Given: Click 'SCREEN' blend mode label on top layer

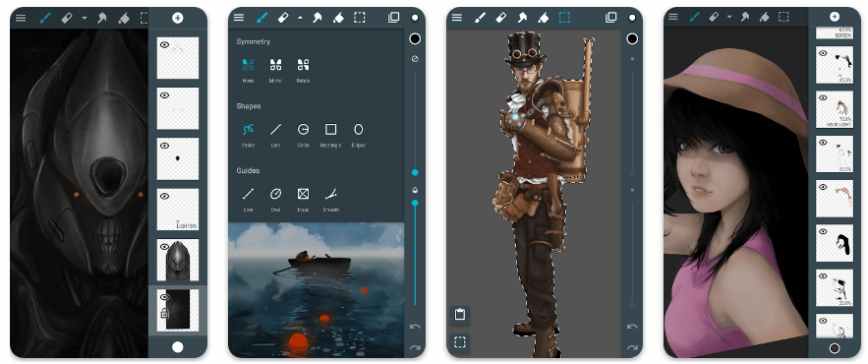Looking at the screenshot, I should tap(843, 34).
